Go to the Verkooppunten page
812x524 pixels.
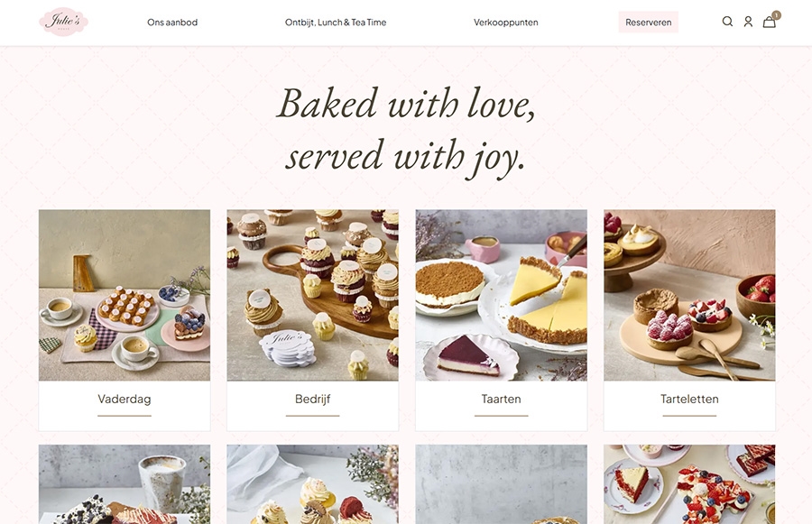tap(506, 23)
